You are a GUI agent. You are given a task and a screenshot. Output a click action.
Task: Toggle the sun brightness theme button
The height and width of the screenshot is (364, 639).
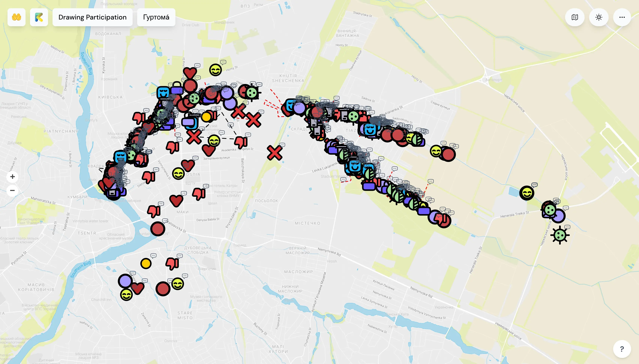pyautogui.click(x=599, y=17)
